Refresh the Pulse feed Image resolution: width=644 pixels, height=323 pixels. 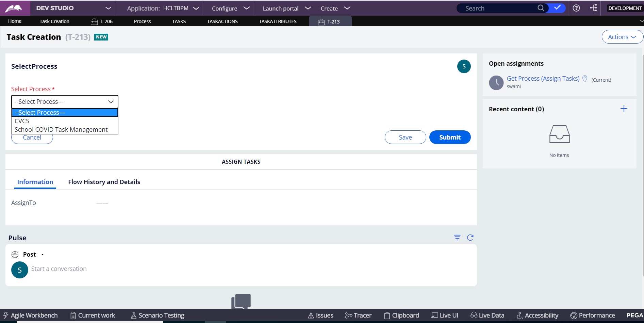[x=470, y=238]
